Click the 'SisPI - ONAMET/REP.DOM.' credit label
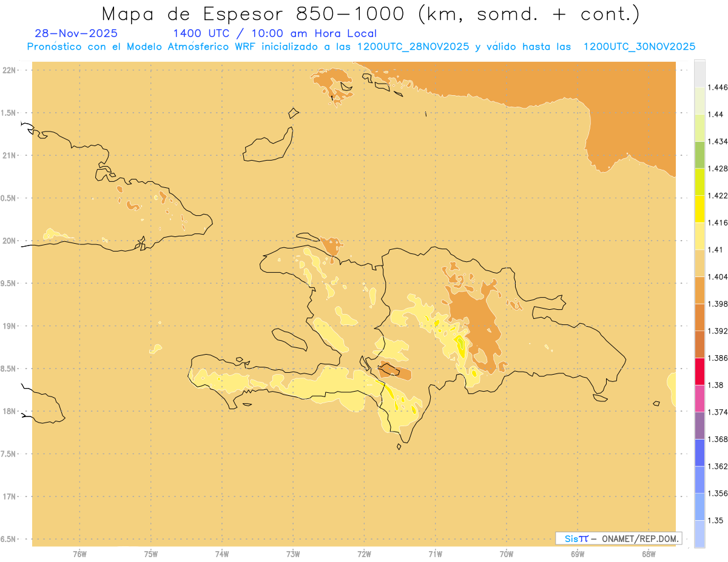The width and height of the screenshot is (728, 562). pos(619,538)
